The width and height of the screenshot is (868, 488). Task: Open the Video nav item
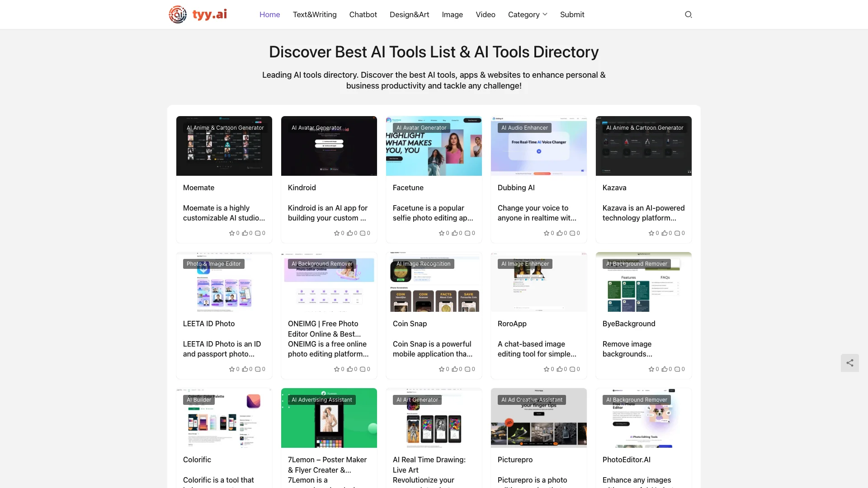pos(486,14)
